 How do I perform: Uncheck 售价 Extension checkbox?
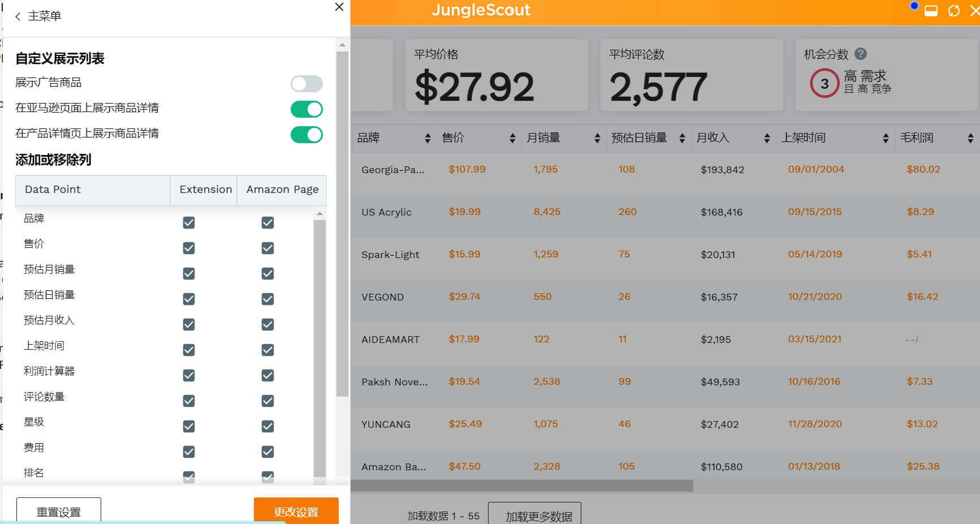tap(189, 248)
